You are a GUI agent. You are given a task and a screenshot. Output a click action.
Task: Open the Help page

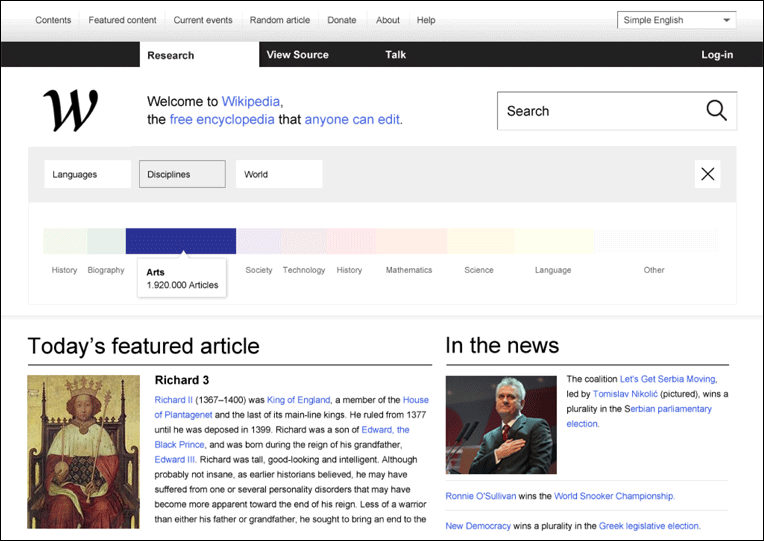[x=426, y=20]
